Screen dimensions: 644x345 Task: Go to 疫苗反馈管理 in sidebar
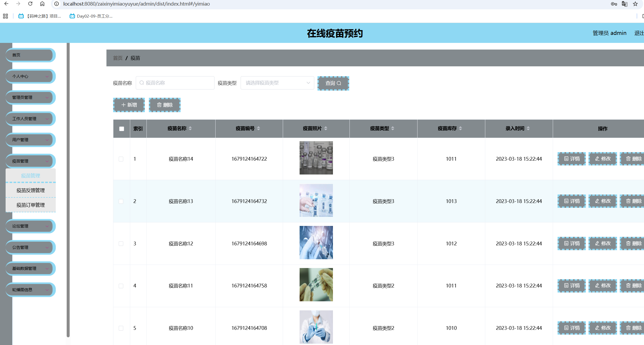[x=30, y=190]
